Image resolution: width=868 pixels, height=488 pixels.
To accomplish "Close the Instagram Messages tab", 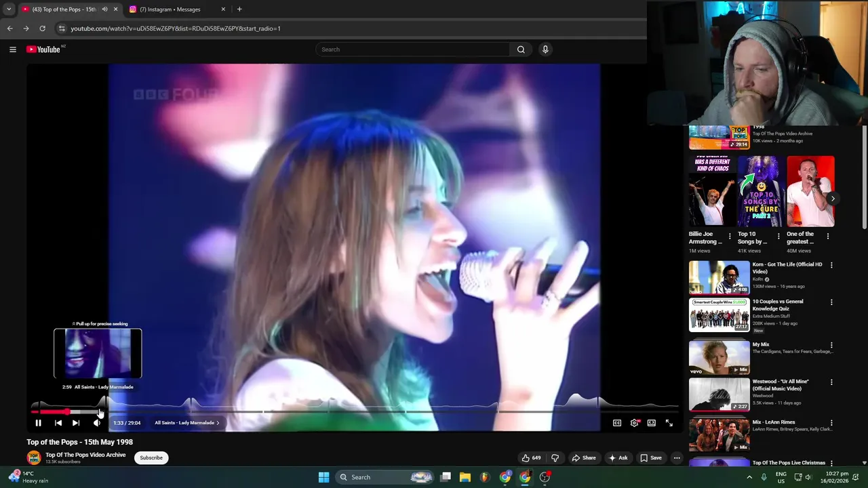I will coord(223,9).
